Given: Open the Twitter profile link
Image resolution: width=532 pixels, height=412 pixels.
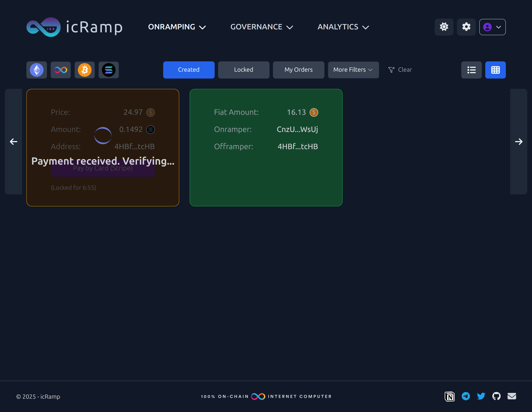Looking at the screenshot, I should click(481, 396).
